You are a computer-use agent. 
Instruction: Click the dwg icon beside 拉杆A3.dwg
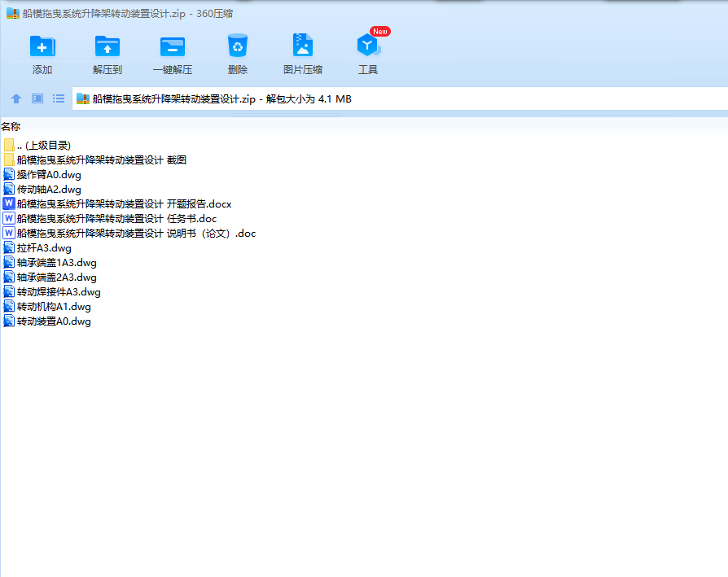pyautogui.click(x=9, y=248)
